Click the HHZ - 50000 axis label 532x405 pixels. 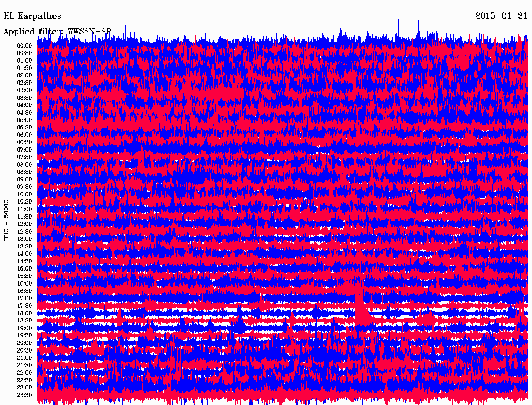(7, 220)
